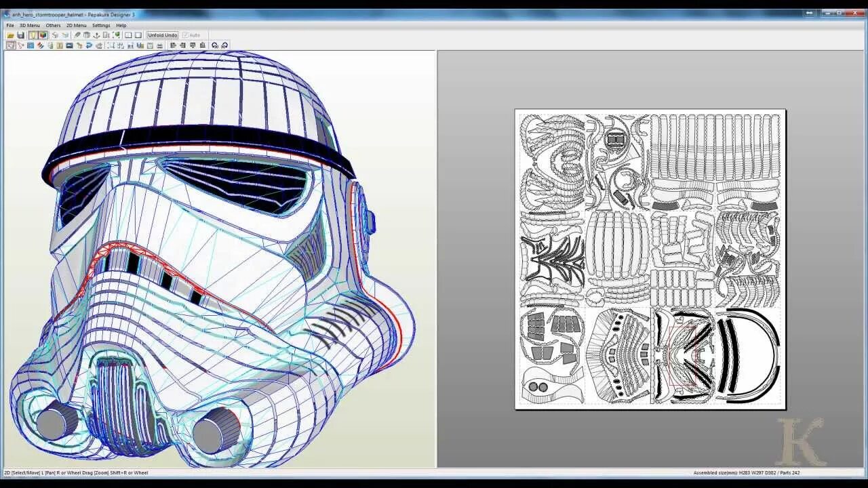Click the red-outlined part on the pattern sheet
The width and height of the screenshot is (868, 488).
682,356
